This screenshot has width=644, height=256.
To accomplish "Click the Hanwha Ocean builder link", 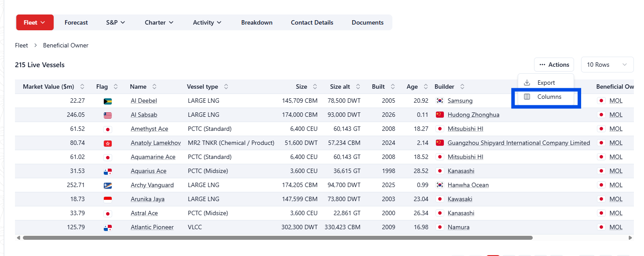I will pyautogui.click(x=468, y=185).
